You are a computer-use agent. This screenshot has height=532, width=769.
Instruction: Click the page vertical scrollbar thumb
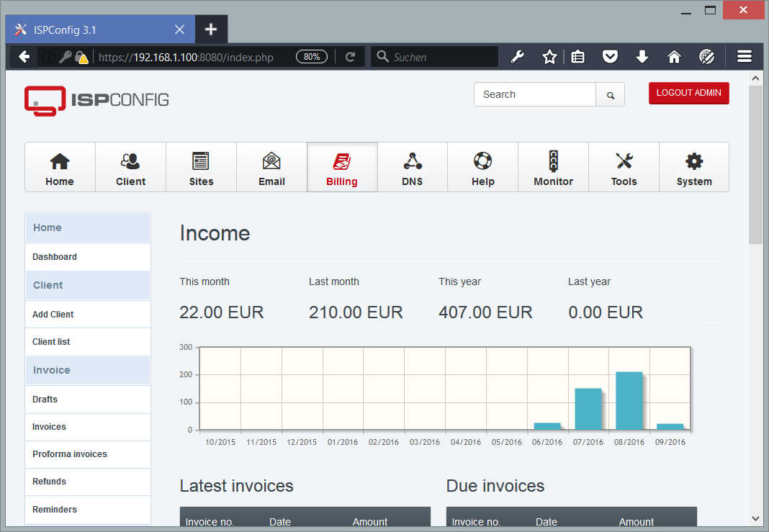click(755, 165)
